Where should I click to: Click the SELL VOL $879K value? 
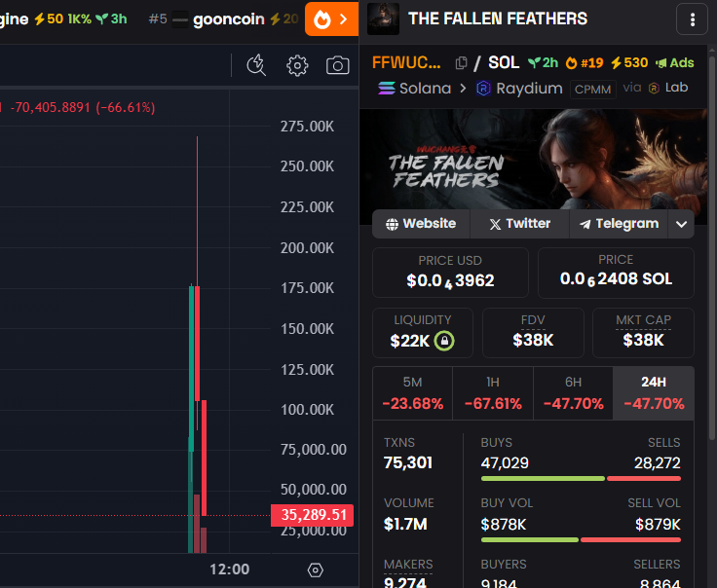(x=658, y=525)
